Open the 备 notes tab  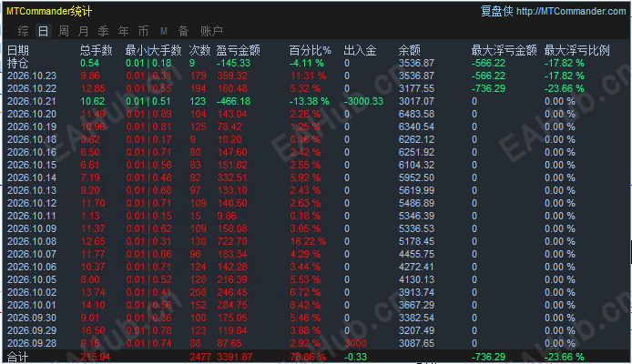click(x=183, y=31)
